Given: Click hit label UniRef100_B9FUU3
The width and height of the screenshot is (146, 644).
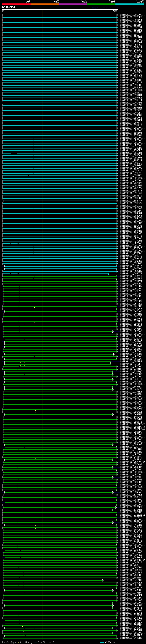Looking at the screenshot, I should click(x=131, y=62).
